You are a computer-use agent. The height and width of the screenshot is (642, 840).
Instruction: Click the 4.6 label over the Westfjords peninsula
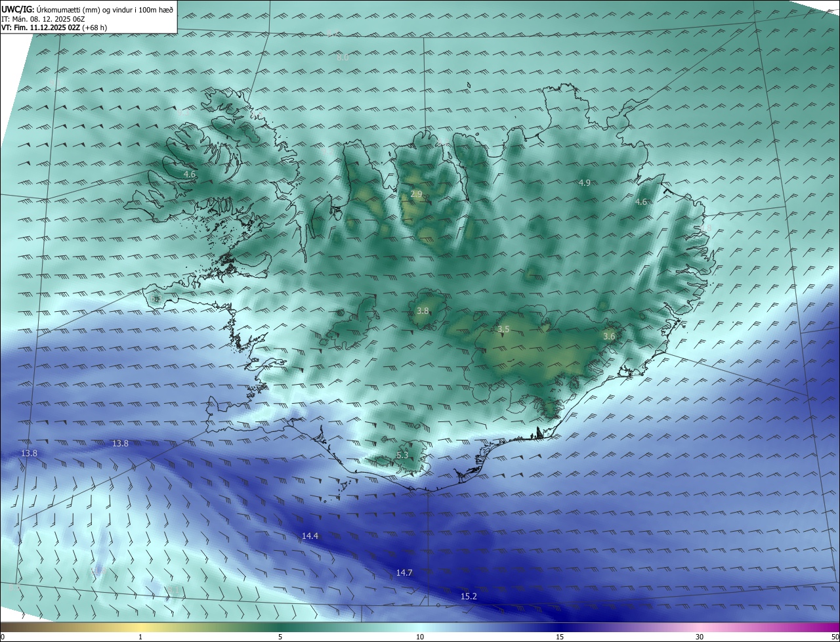[190, 175]
